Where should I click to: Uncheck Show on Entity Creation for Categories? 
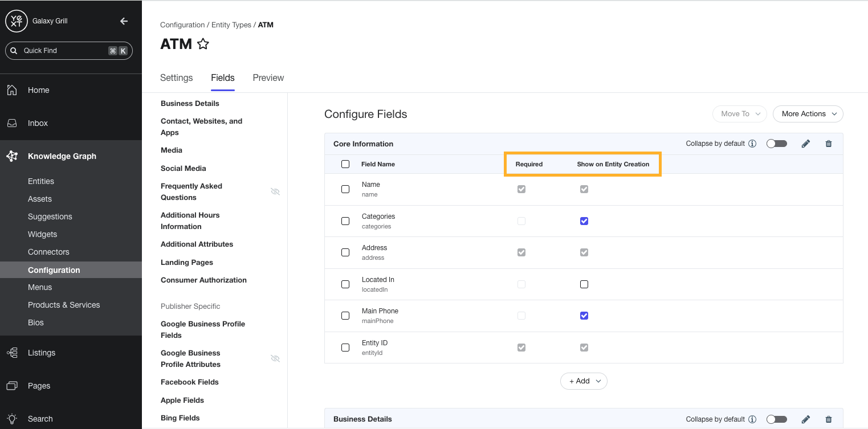point(584,221)
